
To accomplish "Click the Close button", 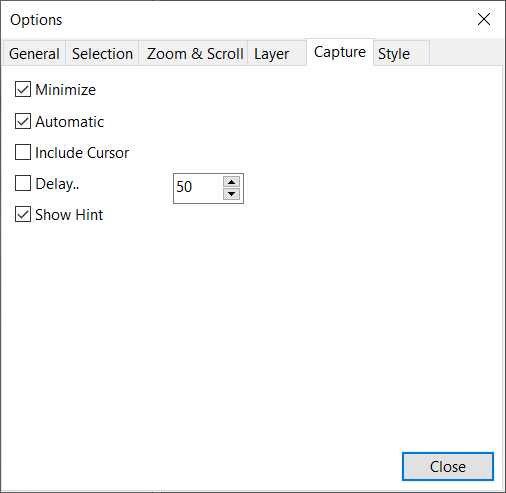I will [448, 466].
